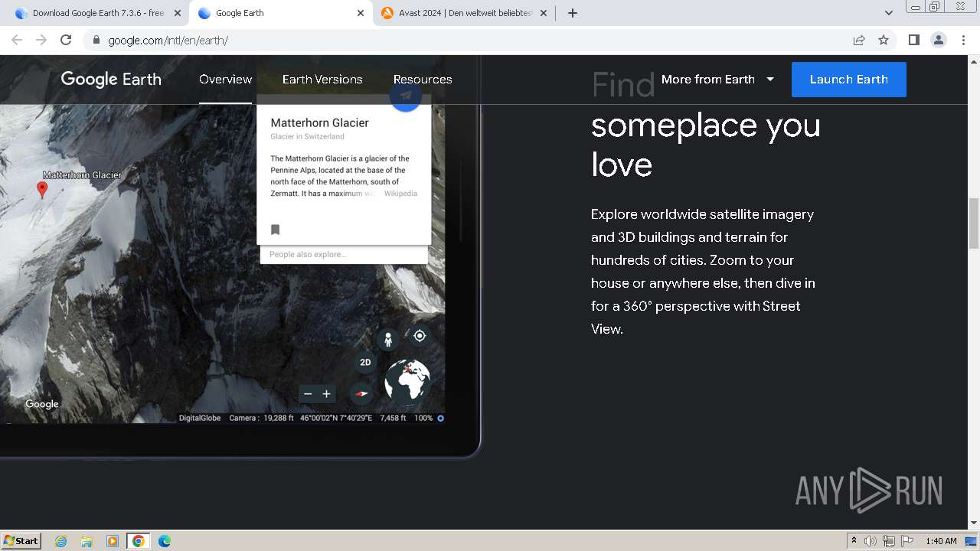
Task: Click the browser back arrow
Action: [x=17, y=40]
